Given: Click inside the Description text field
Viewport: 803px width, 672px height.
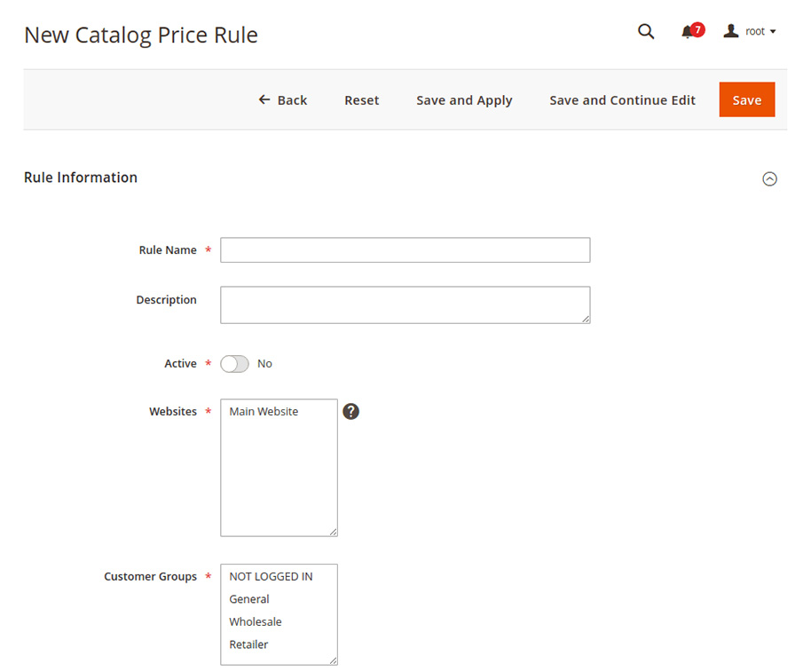Looking at the screenshot, I should [x=405, y=304].
